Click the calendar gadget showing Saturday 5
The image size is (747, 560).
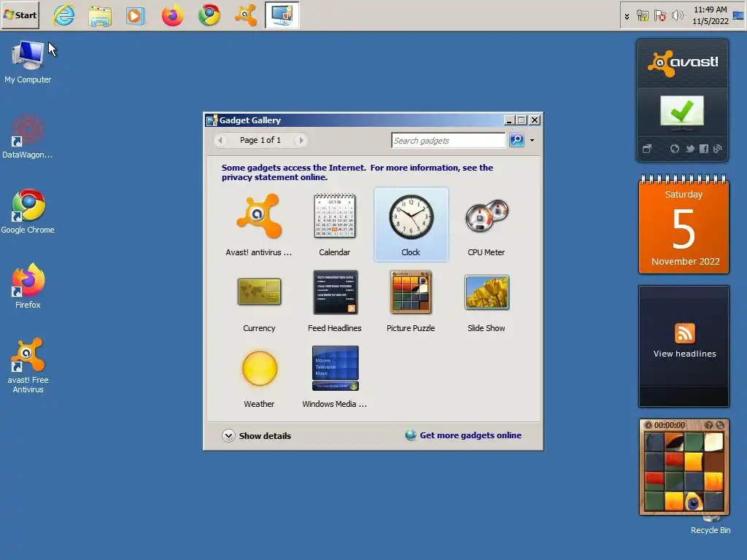684,225
